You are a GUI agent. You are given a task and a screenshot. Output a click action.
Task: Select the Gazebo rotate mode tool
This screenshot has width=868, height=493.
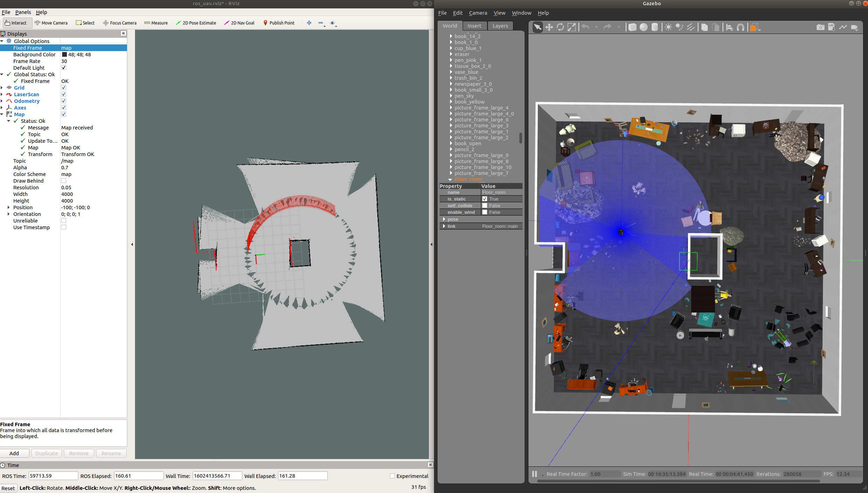point(560,27)
